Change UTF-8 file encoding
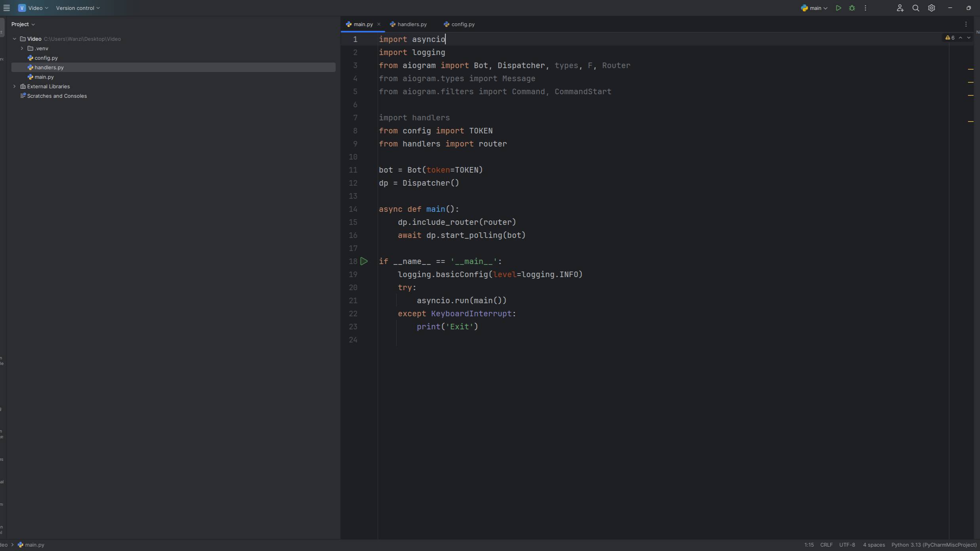The image size is (980, 551). point(847,545)
